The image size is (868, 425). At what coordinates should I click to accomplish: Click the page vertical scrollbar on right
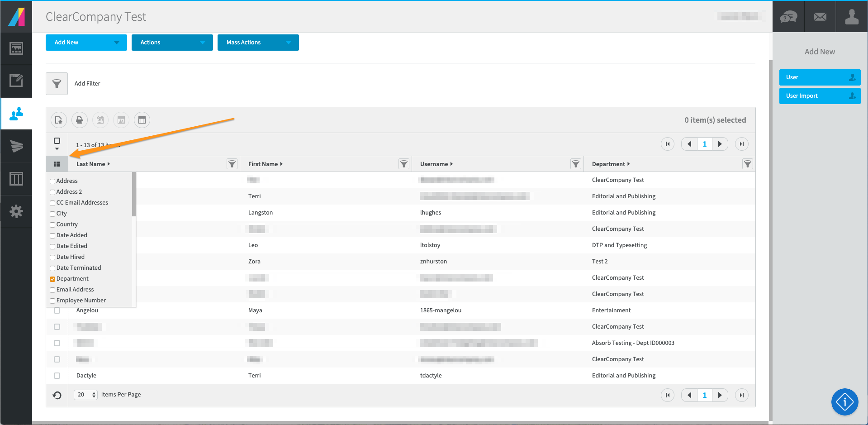(x=770, y=240)
